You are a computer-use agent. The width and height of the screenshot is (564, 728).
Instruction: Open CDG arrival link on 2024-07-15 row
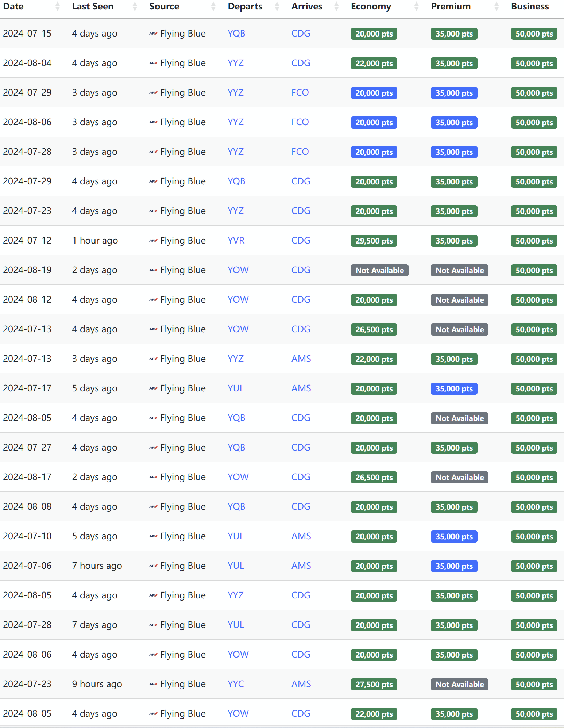click(x=301, y=34)
